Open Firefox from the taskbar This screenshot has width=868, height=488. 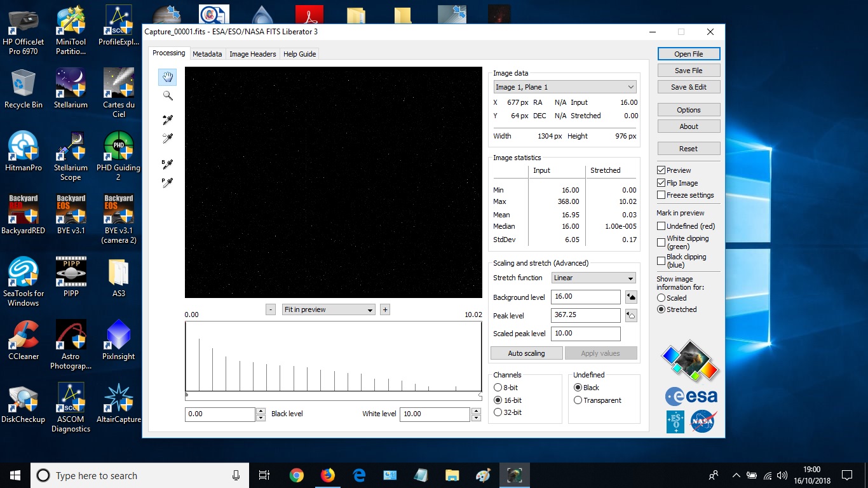(x=327, y=475)
